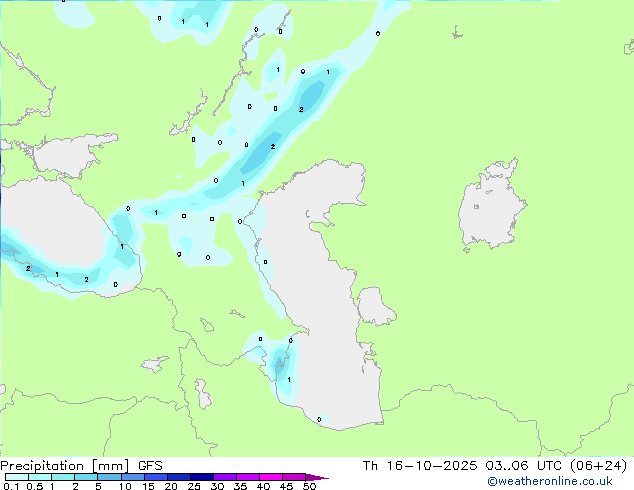Image resolution: width=634 pixels, height=490 pixels.
Task: Click the Sea of Azov on the map
Action: point(69,156)
